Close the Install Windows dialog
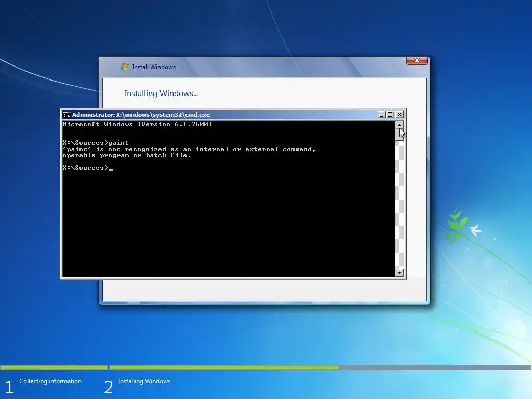 click(417, 60)
